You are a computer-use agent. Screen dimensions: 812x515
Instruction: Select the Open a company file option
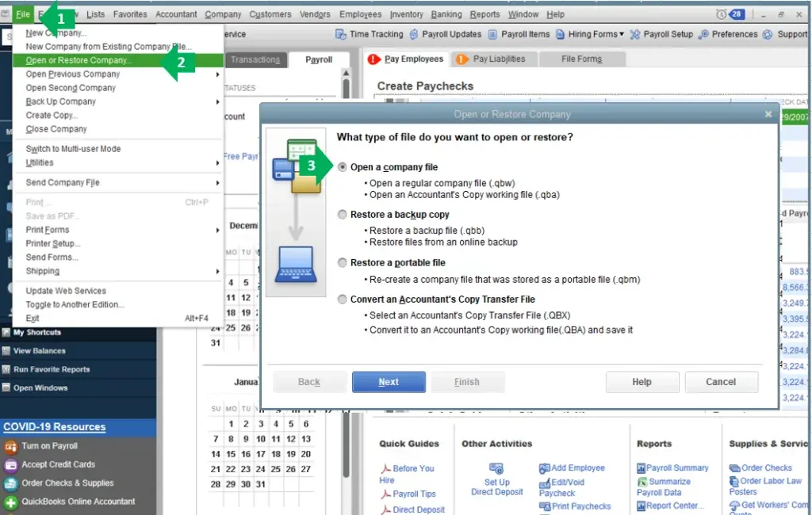[343, 167]
